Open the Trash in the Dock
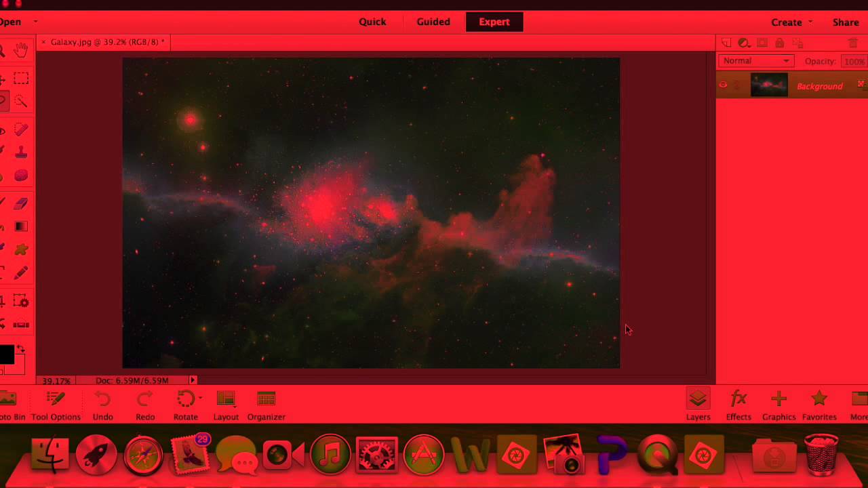Viewport: 868px width, 488px height. [x=821, y=454]
